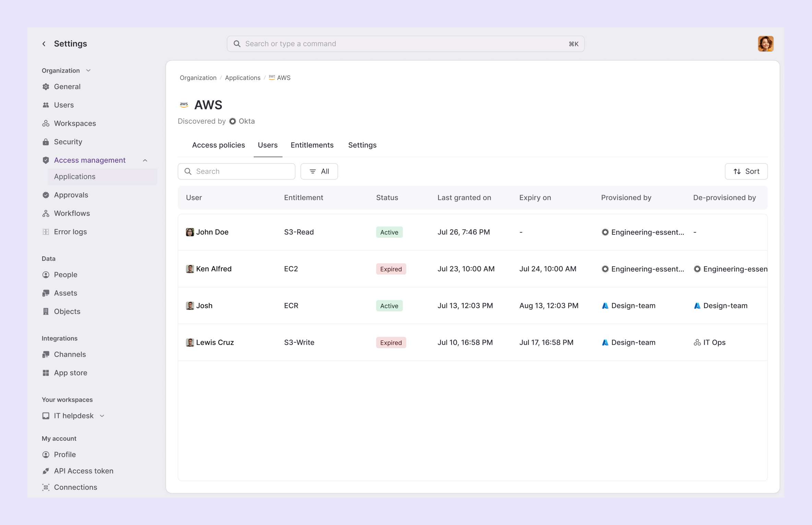812x525 pixels.
Task: Open the Approvals section
Action: (x=71, y=195)
